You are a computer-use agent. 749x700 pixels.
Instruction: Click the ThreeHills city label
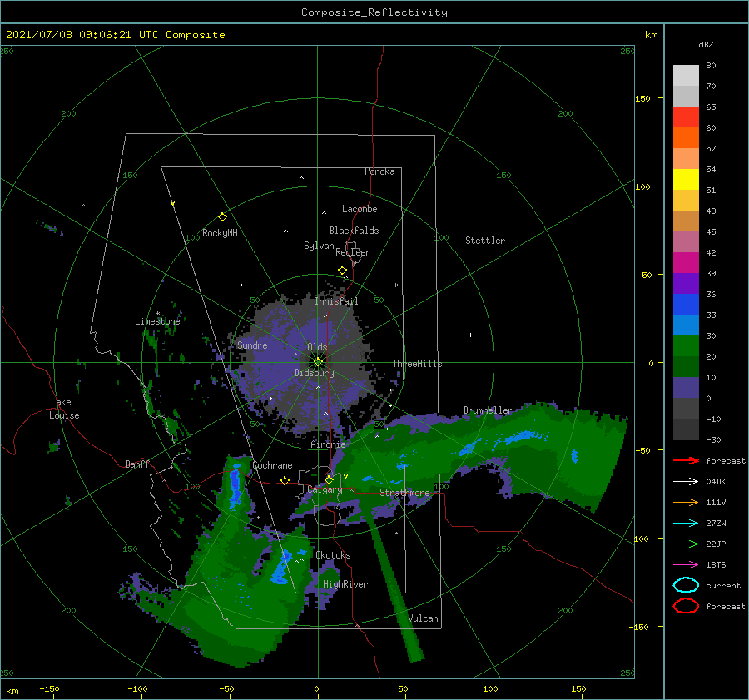tap(417, 364)
